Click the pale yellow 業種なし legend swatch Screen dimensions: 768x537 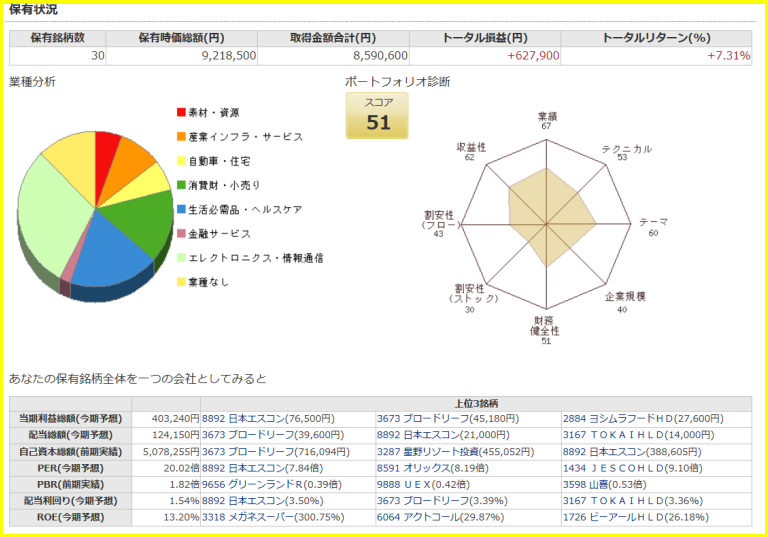(181, 282)
